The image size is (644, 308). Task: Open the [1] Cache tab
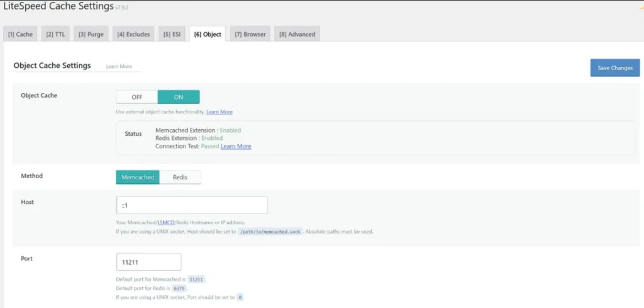coord(20,34)
